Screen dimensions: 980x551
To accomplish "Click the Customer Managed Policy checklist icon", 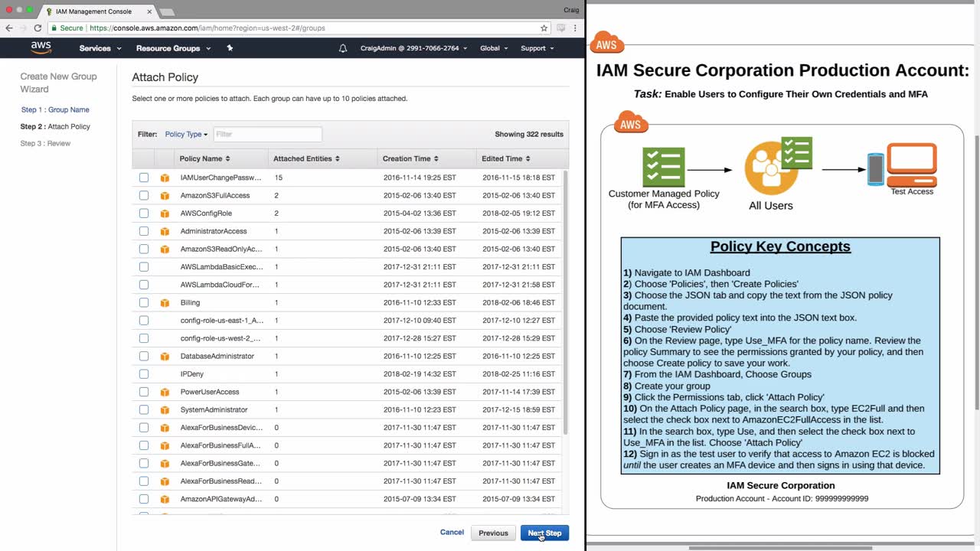I will (663, 168).
